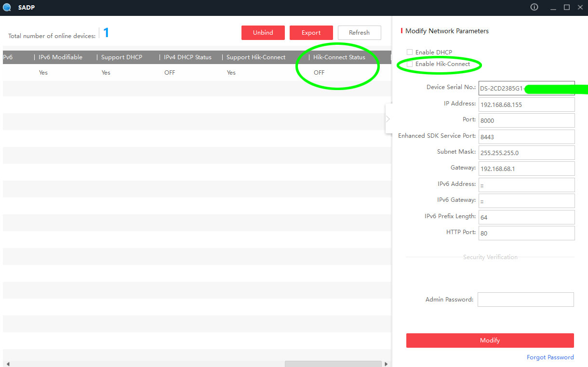Sort by IPv4 DHCP Status column header
This screenshot has height=367, width=588.
[x=187, y=57]
